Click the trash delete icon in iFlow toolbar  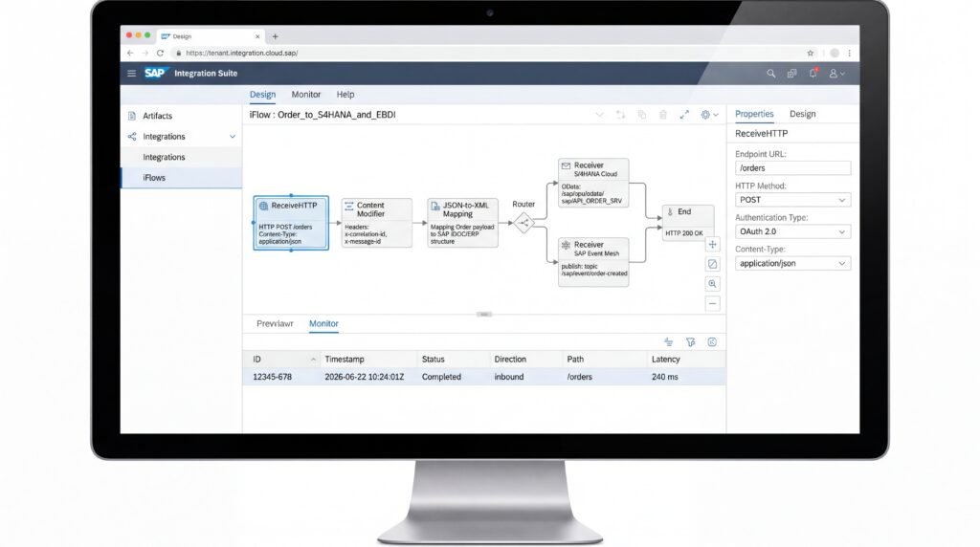(663, 115)
